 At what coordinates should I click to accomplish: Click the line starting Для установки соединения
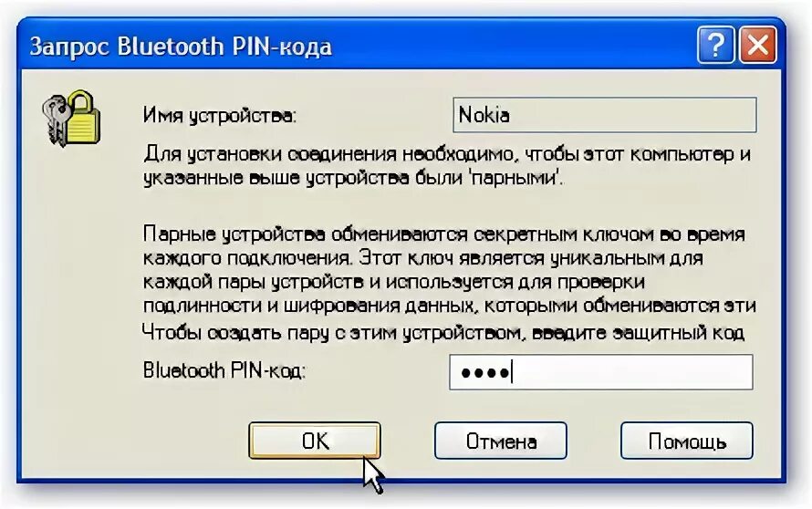(x=447, y=154)
